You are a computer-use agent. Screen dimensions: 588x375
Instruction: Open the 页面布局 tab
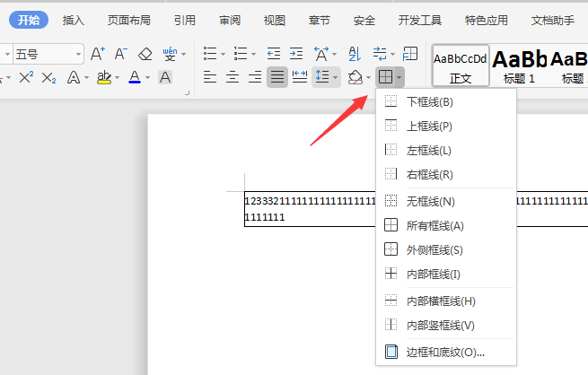click(129, 21)
